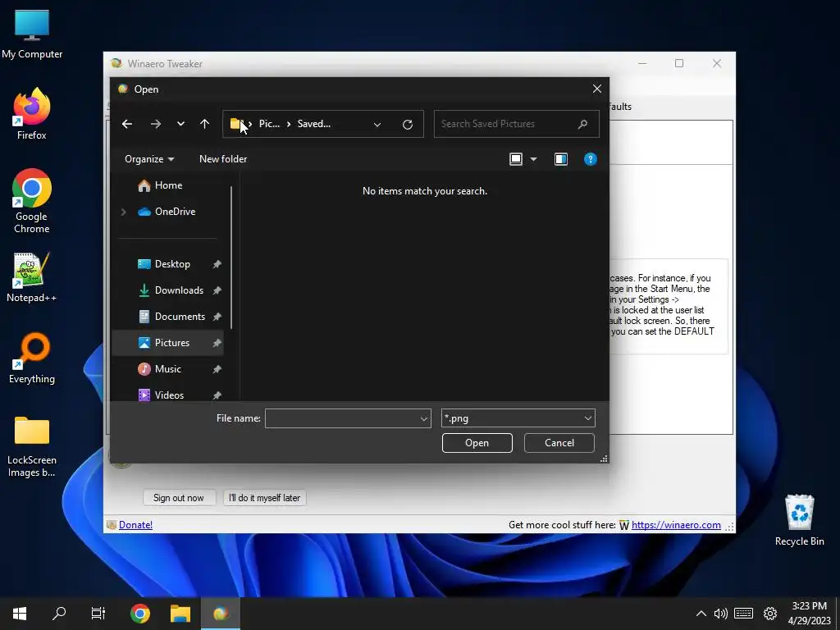Open taskbar Search

[x=59, y=614]
